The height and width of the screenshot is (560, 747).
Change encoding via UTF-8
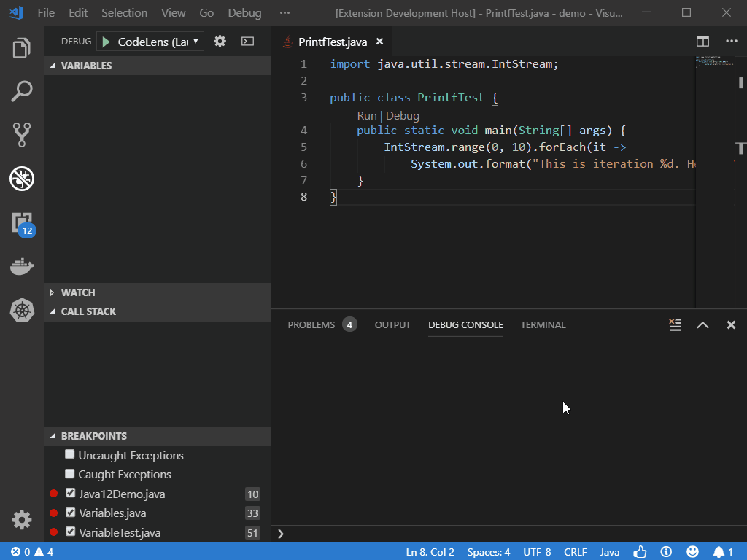click(537, 552)
